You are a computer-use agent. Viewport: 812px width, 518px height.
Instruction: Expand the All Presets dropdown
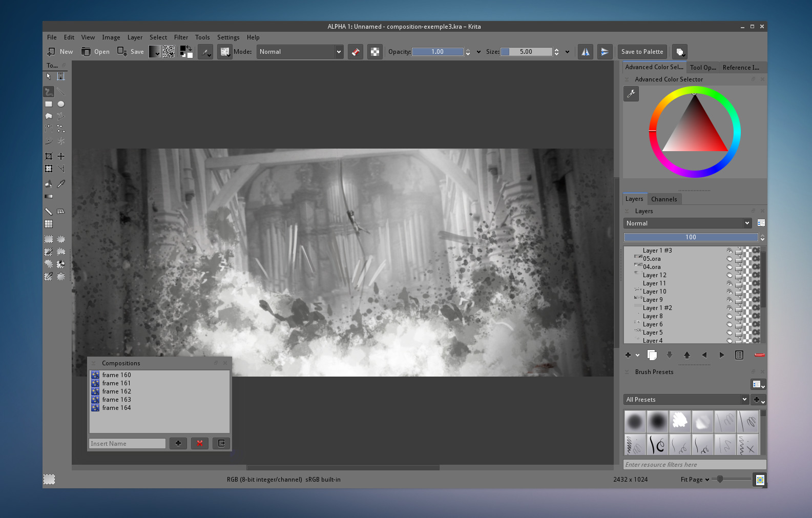click(686, 400)
